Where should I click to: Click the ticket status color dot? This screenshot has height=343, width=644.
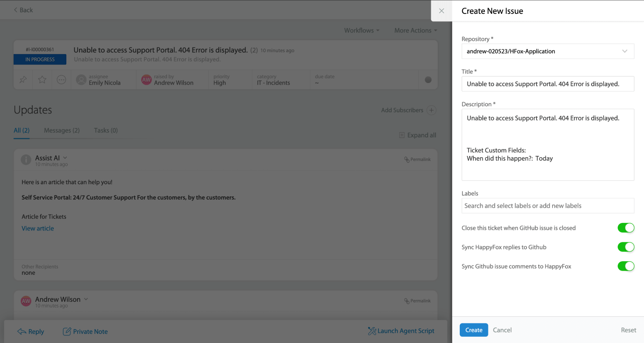(x=428, y=80)
